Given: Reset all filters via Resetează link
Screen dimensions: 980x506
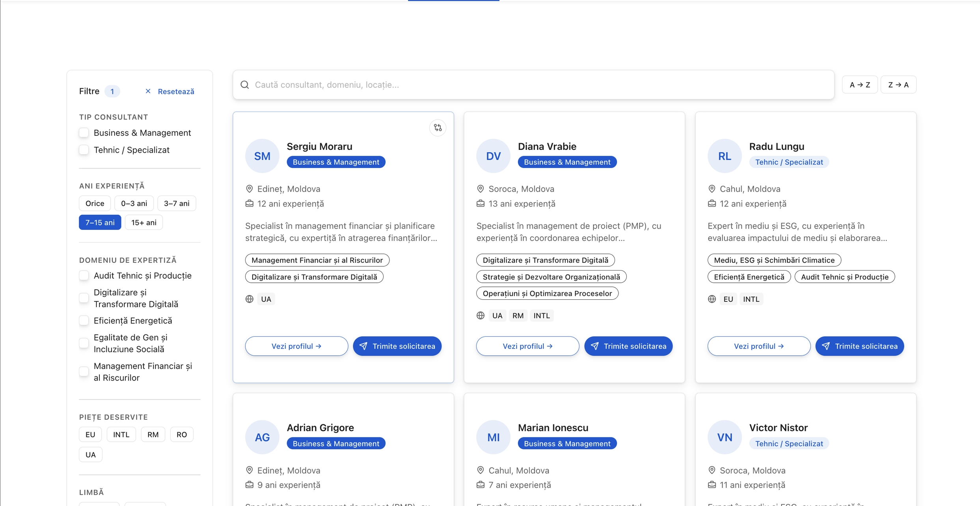Looking at the screenshot, I should (x=176, y=91).
